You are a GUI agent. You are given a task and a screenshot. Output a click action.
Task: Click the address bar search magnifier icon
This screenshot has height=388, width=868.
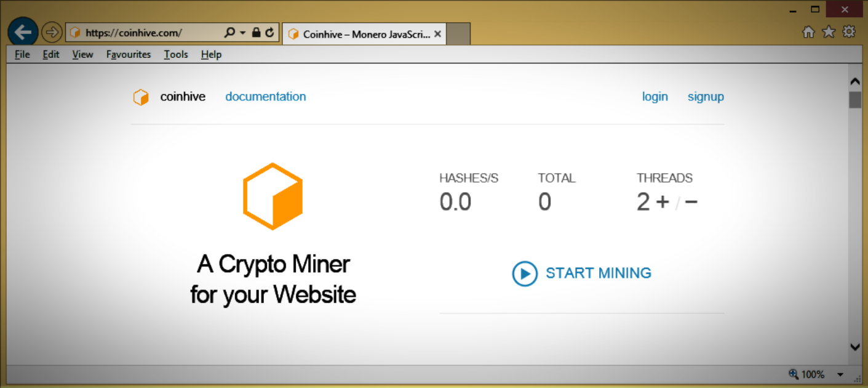tap(229, 33)
